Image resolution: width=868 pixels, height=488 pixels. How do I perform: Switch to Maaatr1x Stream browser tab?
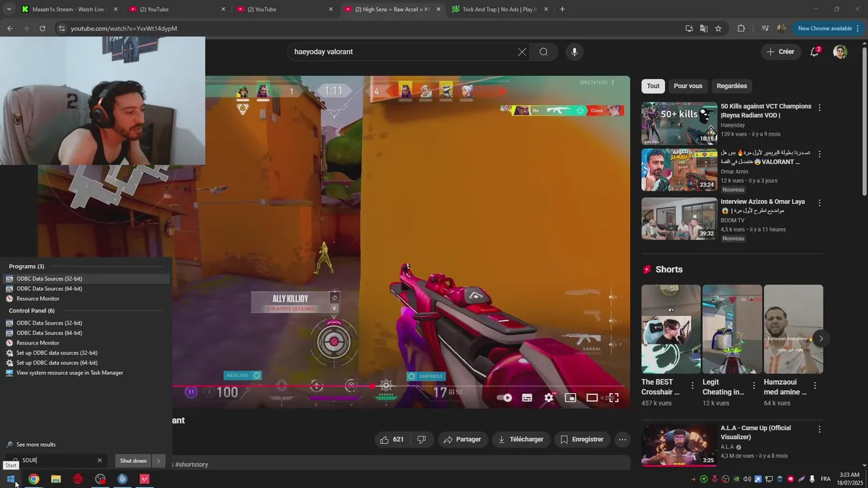[68, 9]
